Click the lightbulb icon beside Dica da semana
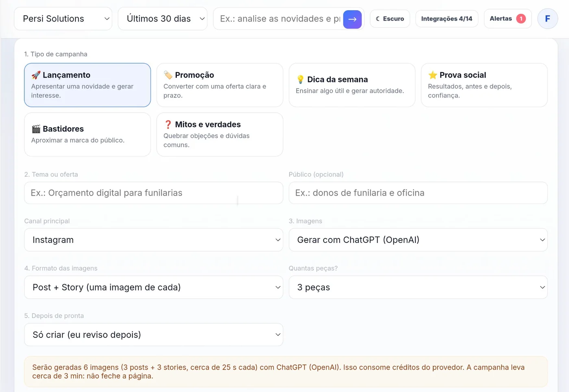This screenshot has height=392, width=569. [300, 80]
